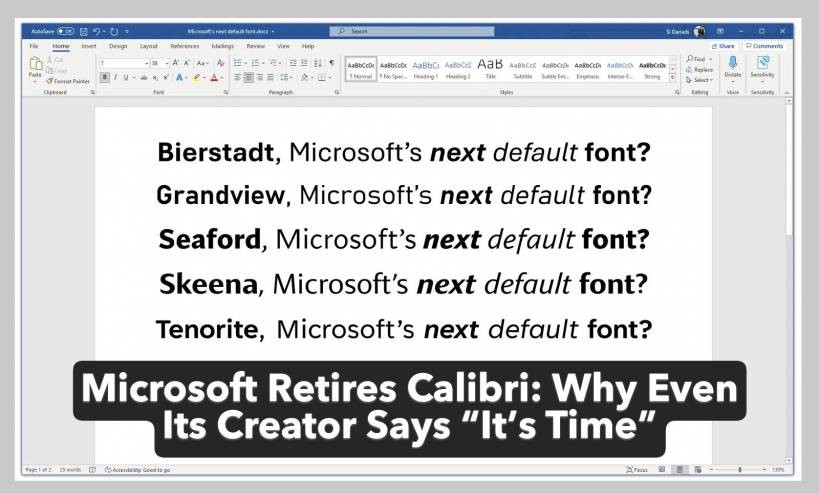Click Text Effects blue A icon
The height and width of the screenshot is (493, 819).
pyautogui.click(x=179, y=77)
